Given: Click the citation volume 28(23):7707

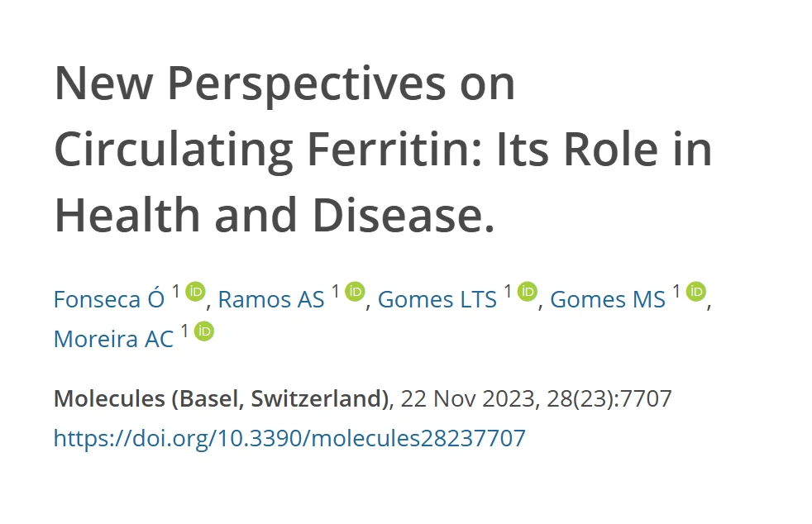Looking at the screenshot, I should click(x=609, y=398).
